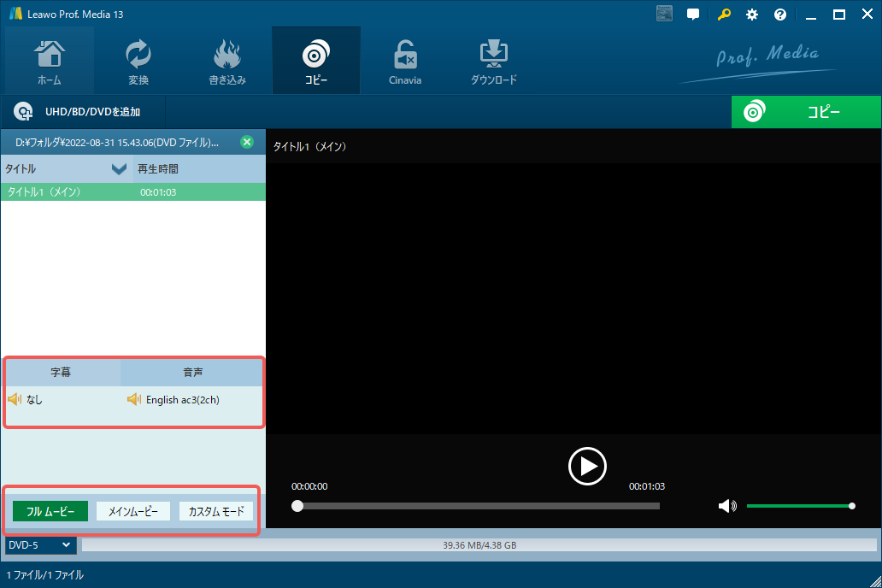The height and width of the screenshot is (588, 882).
Task: Expand the title list chevron arrow
Action: (x=119, y=169)
